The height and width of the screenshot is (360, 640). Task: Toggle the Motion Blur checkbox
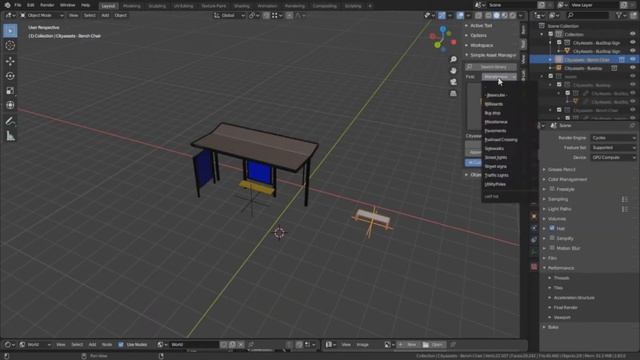[x=552, y=248]
